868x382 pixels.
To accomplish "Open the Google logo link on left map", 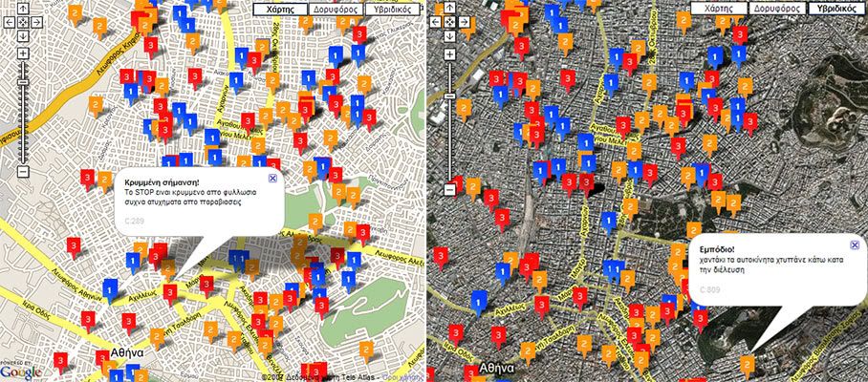I will (21, 371).
